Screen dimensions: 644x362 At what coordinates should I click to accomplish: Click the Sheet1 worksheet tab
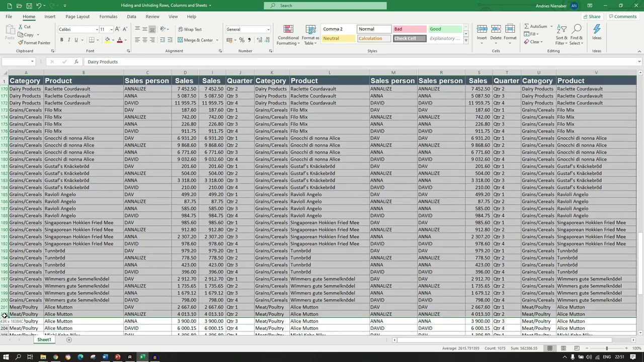tap(44, 340)
